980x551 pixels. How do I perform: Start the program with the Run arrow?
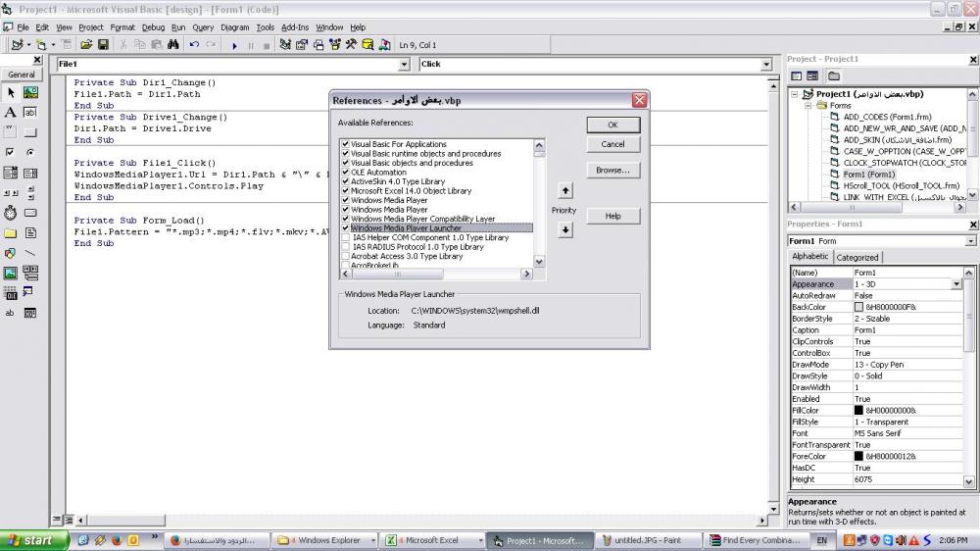tap(234, 46)
